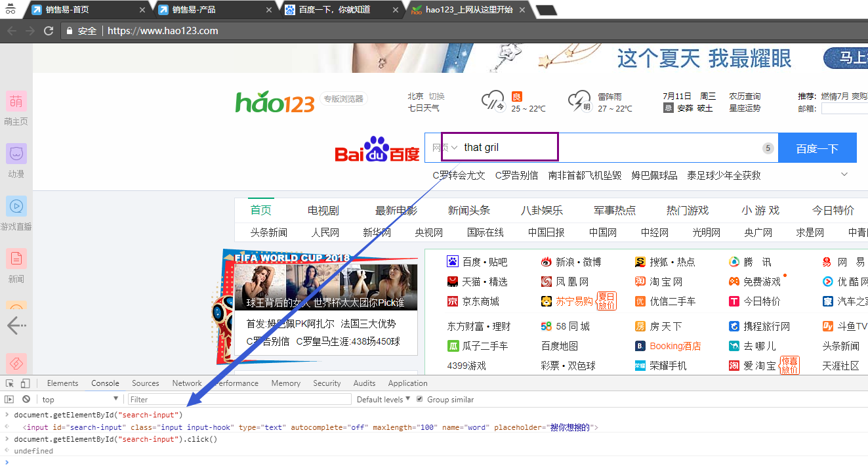Toggle the DevTools device toolbar icon
Screen dimensions: 868x466
click(25, 383)
